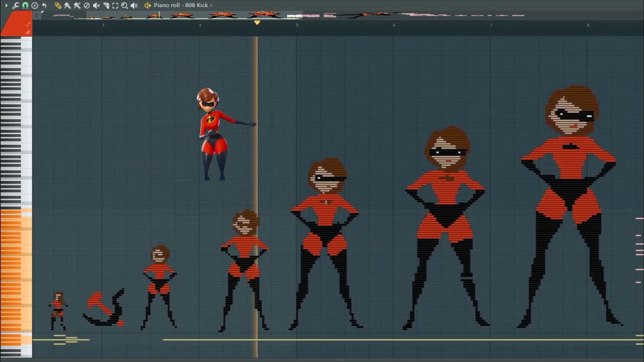Viewport: 644px width, 362px height.
Task: Open the wrench tools menu
Action: [16, 5]
